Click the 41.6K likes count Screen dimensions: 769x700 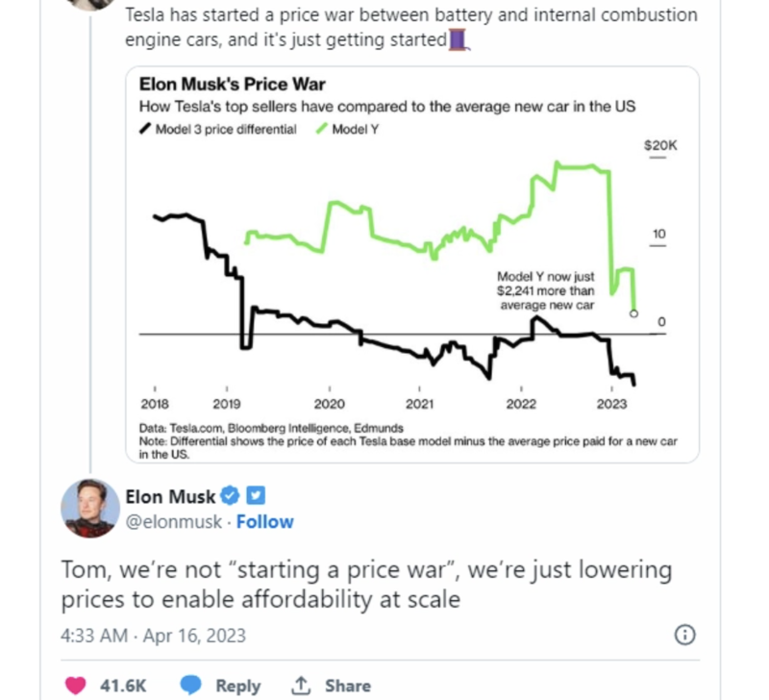[123, 686]
